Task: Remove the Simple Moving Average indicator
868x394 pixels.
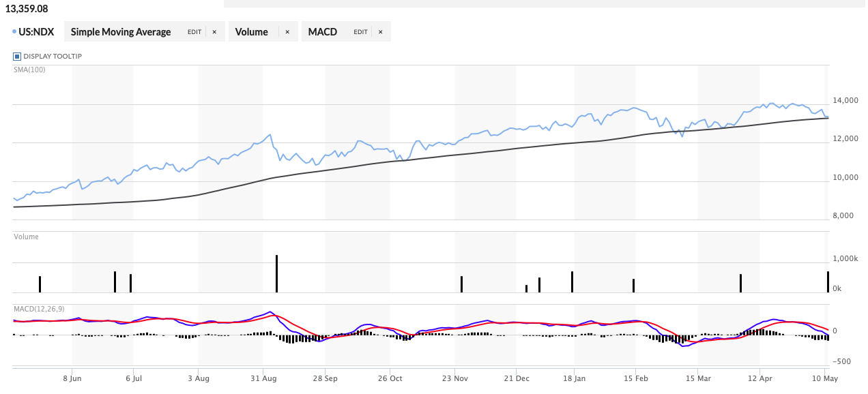Action: (214, 32)
